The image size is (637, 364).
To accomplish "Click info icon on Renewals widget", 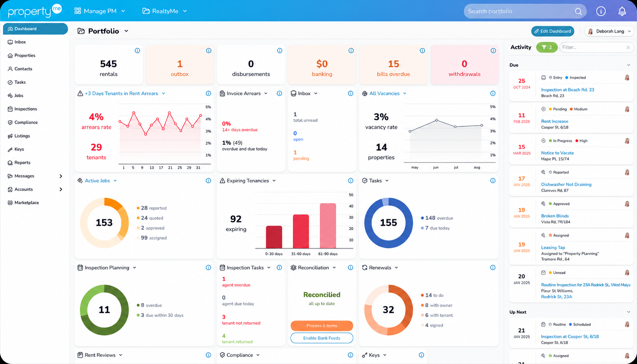I will pos(493,268).
